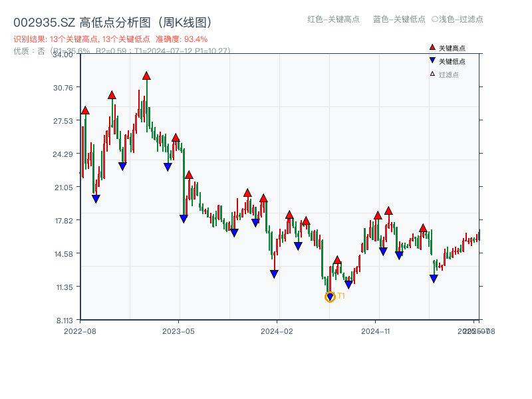Click the 2022-08 x-axis date label
This screenshot has width=532, height=399.
click(80, 331)
